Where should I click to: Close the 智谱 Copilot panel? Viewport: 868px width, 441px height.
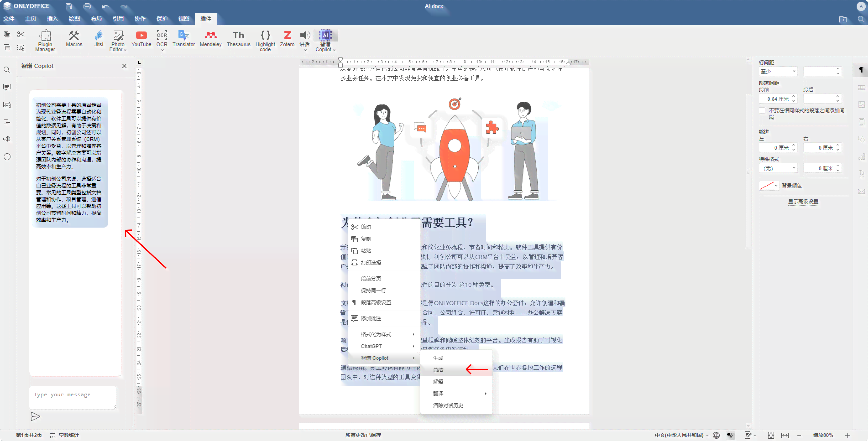click(124, 66)
